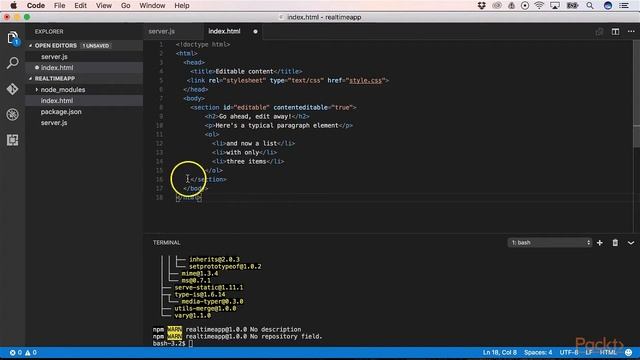Click the EXPLORER panel header
Viewport: 640px width, 360px height.
click(49, 31)
